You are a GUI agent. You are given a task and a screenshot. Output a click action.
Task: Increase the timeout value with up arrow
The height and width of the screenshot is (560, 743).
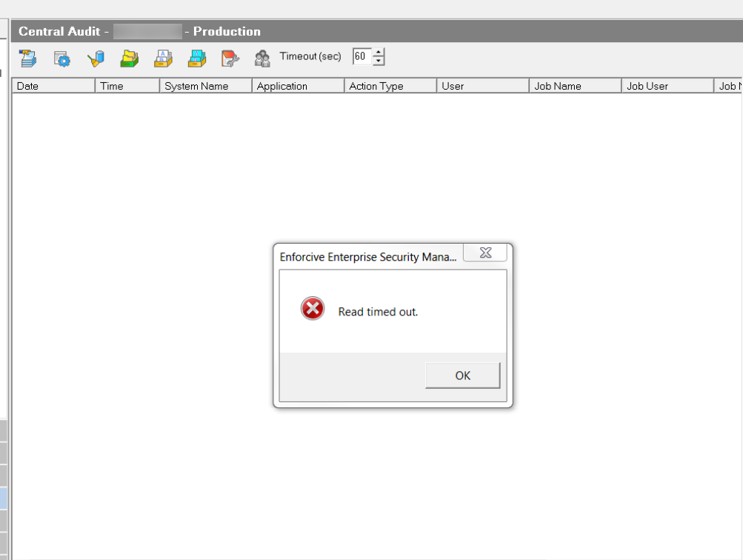pyautogui.click(x=378, y=52)
